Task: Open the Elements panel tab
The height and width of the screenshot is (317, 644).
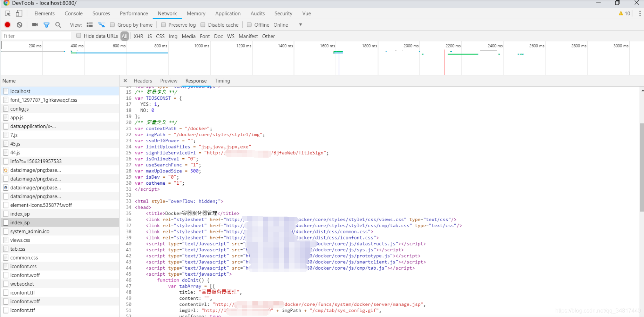Action: pos(45,13)
